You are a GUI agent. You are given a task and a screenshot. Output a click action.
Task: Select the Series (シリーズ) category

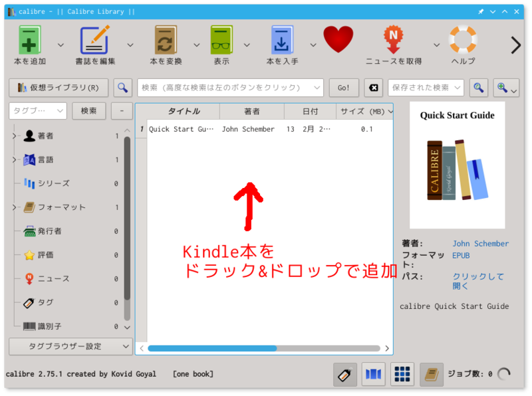click(x=53, y=183)
